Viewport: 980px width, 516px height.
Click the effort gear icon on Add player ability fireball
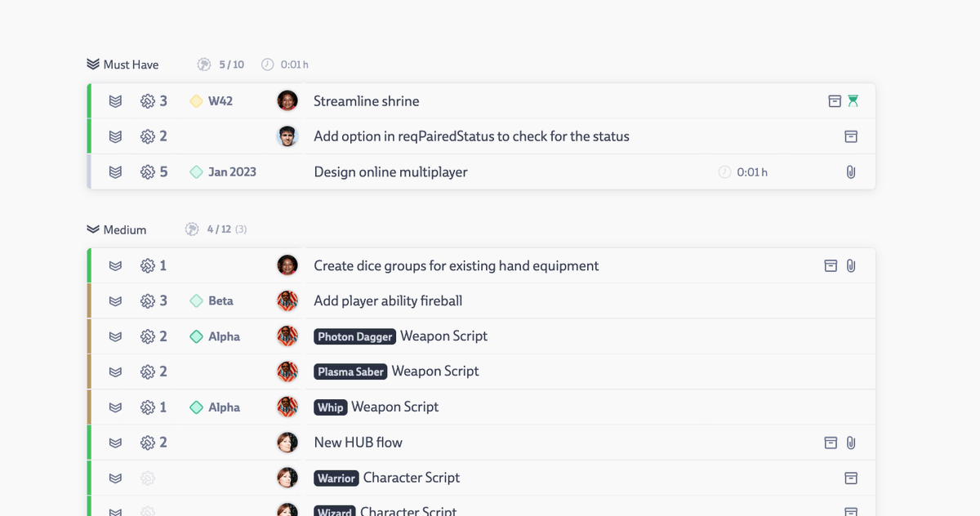pos(148,300)
